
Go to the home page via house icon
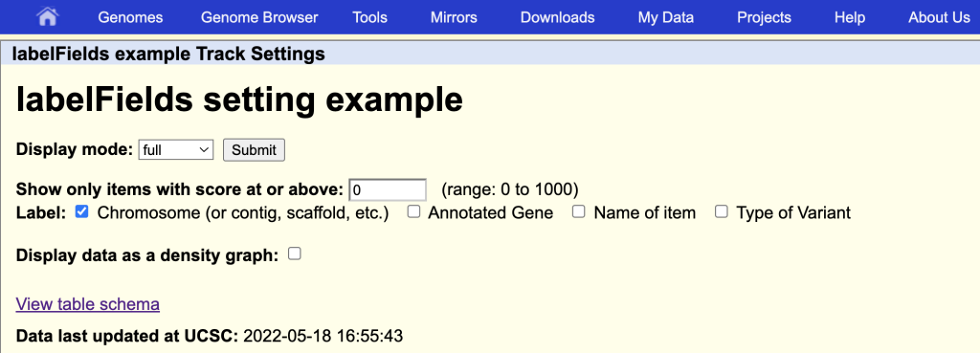(48, 17)
